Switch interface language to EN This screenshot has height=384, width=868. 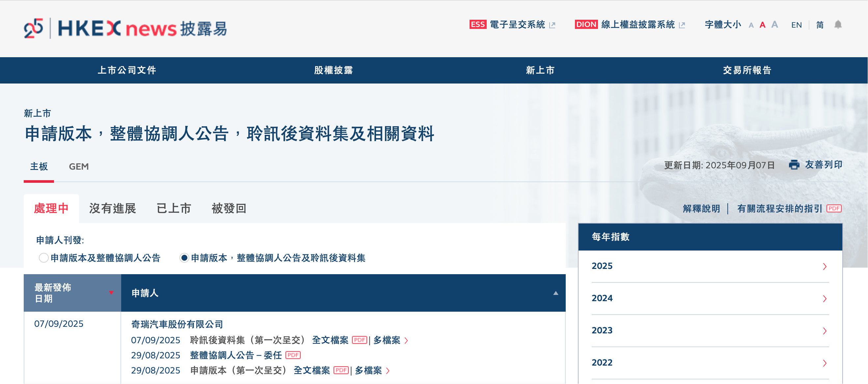797,25
